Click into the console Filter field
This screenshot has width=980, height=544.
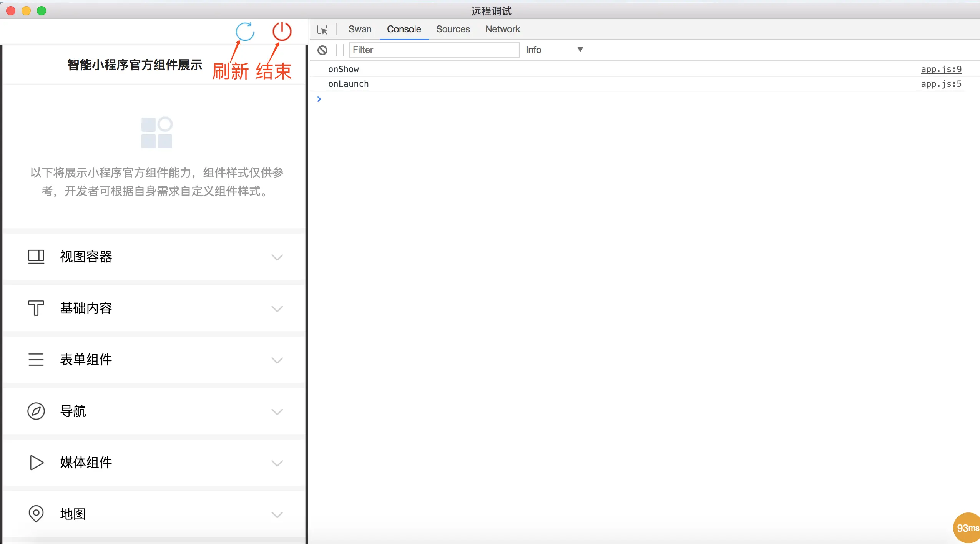pyautogui.click(x=434, y=50)
